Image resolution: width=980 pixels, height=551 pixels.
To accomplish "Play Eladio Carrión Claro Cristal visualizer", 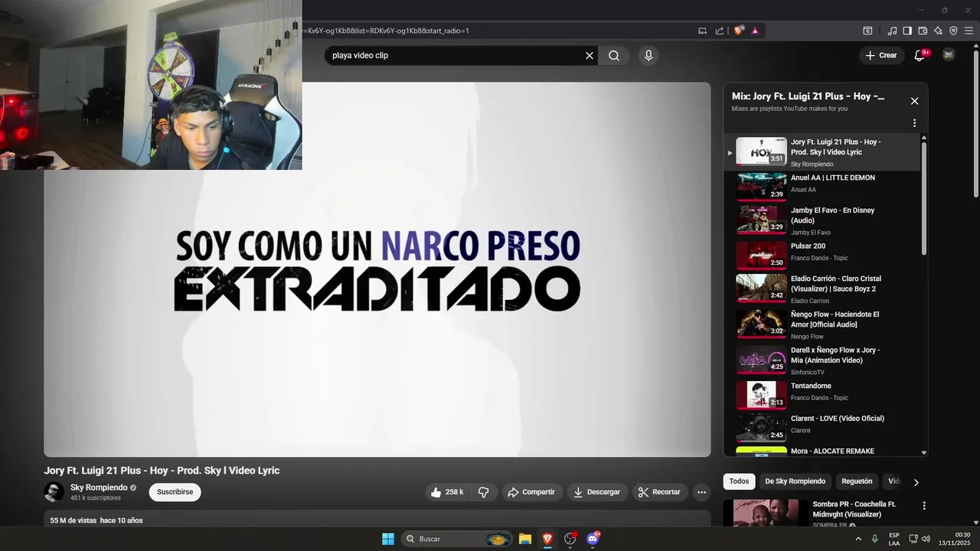I will click(x=823, y=289).
